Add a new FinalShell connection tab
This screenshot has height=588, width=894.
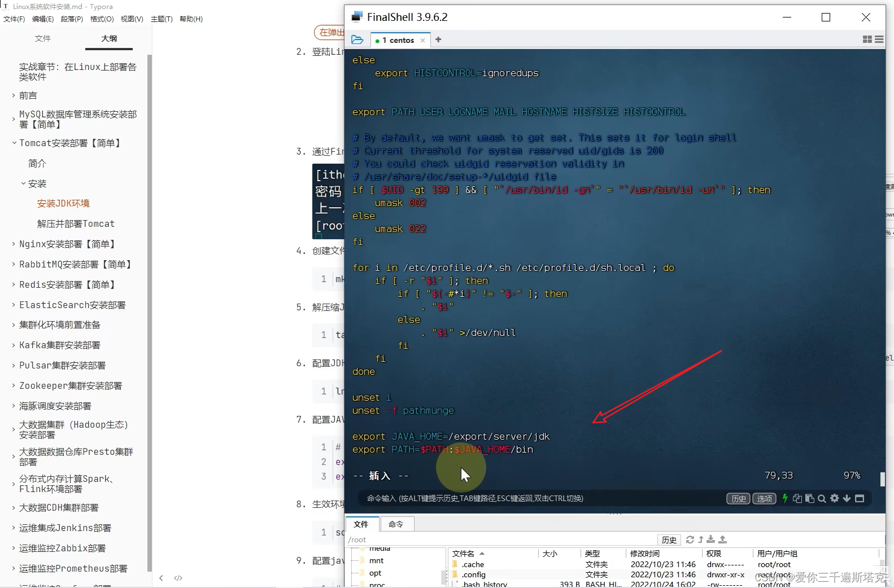click(x=438, y=40)
